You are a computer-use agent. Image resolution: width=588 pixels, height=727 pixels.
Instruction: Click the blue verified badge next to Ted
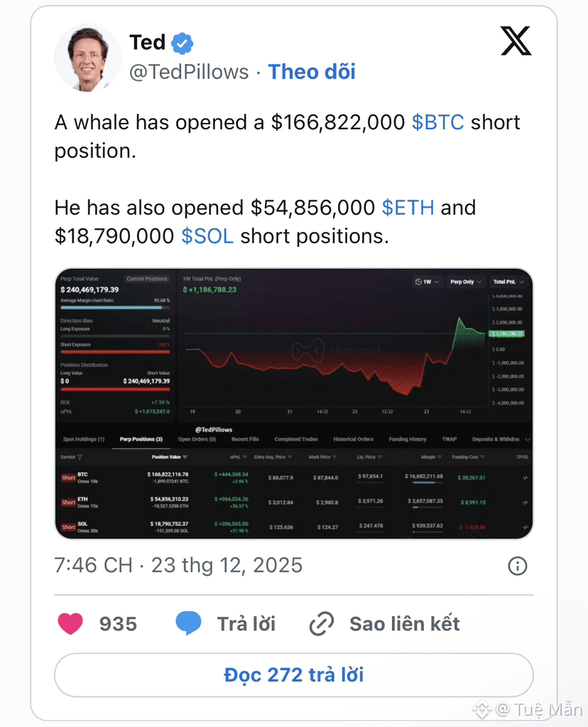(x=183, y=43)
